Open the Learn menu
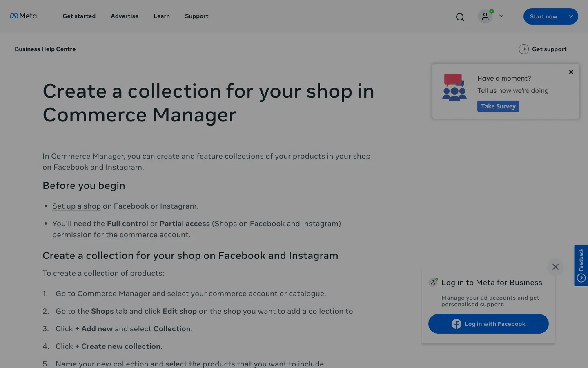The height and width of the screenshot is (368, 588). coord(162,16)
